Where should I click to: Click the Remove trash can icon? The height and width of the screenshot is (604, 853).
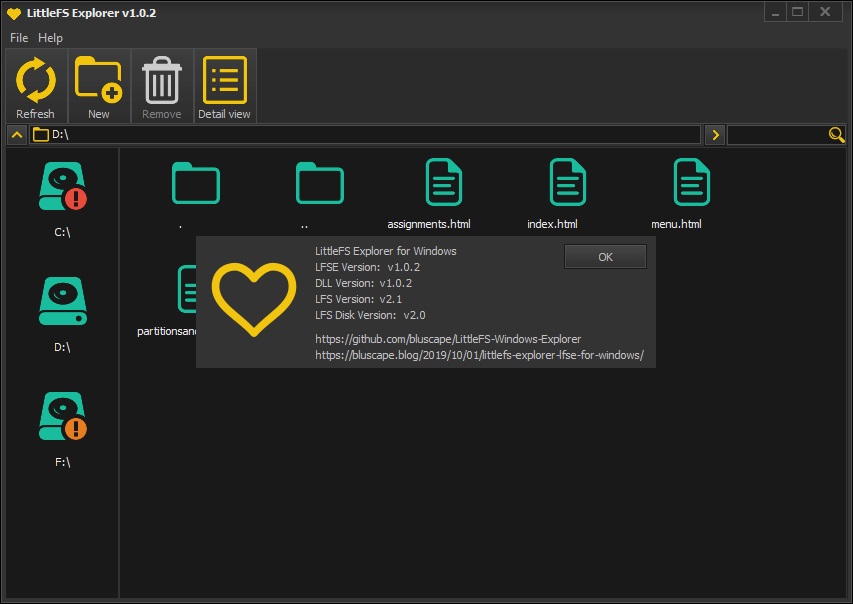(162, 80)
